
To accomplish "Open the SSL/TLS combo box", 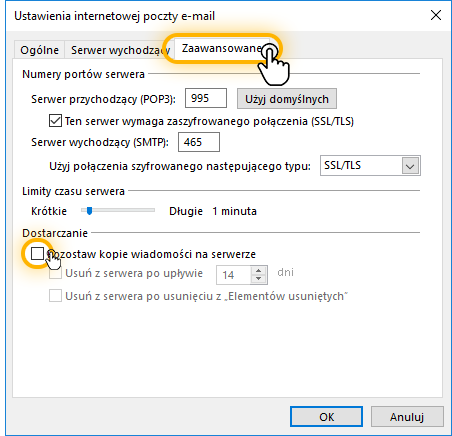I will [370, 166].
